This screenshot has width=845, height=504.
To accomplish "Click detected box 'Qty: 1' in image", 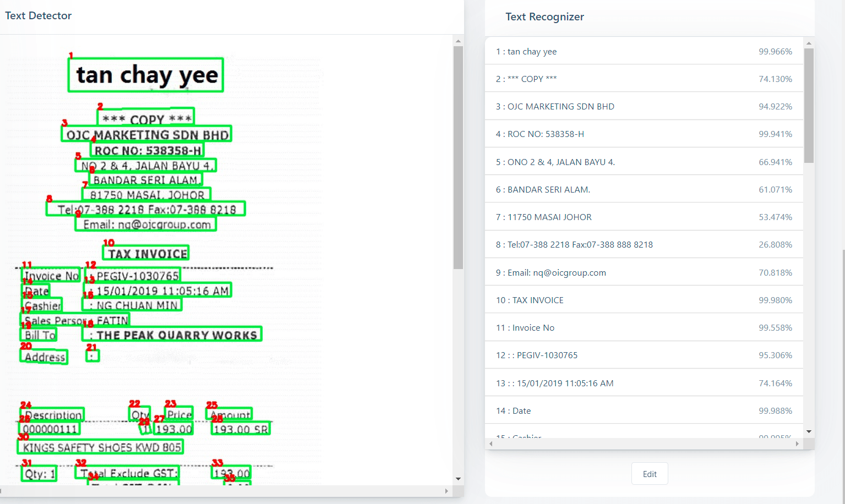I will 39,473.
